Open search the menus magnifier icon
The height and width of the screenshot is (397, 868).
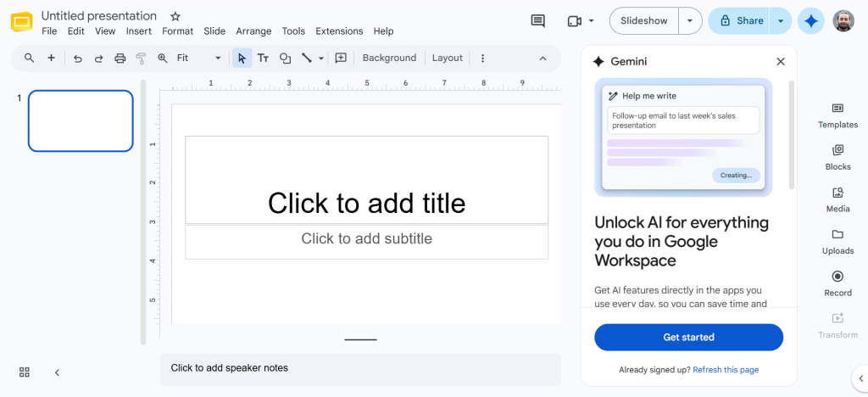[x=30, y=58]
